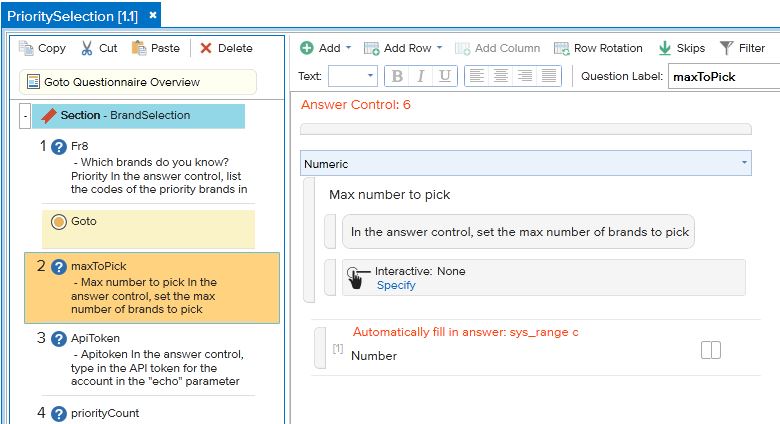Click the Add Row table icon
The image size is (780, 424).
[371, 48]
